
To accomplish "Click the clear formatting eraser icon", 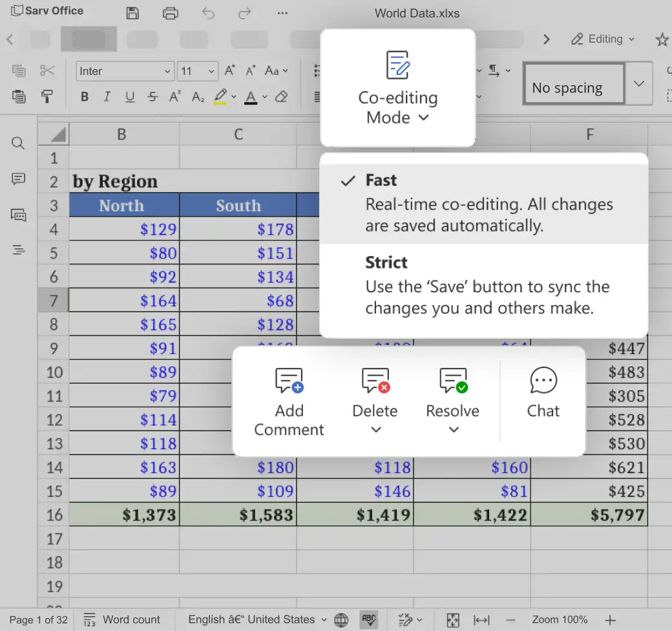I will tap(281, 97).
